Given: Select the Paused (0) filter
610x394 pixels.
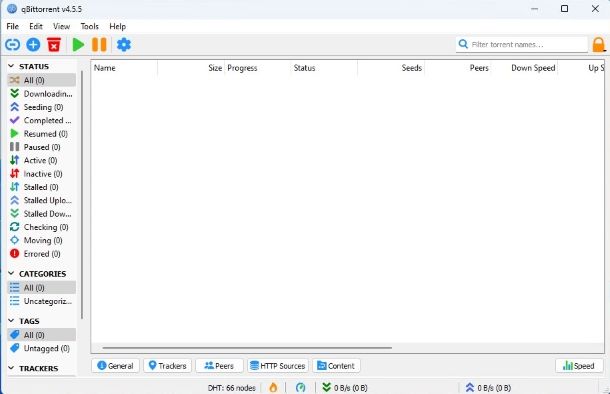Looking at the screenshot, I should coord(42,147).
